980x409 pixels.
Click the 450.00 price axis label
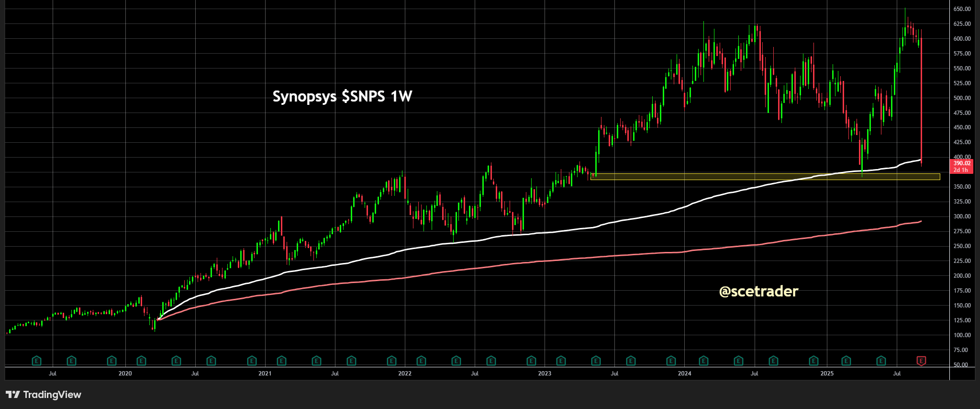[962, 127]
